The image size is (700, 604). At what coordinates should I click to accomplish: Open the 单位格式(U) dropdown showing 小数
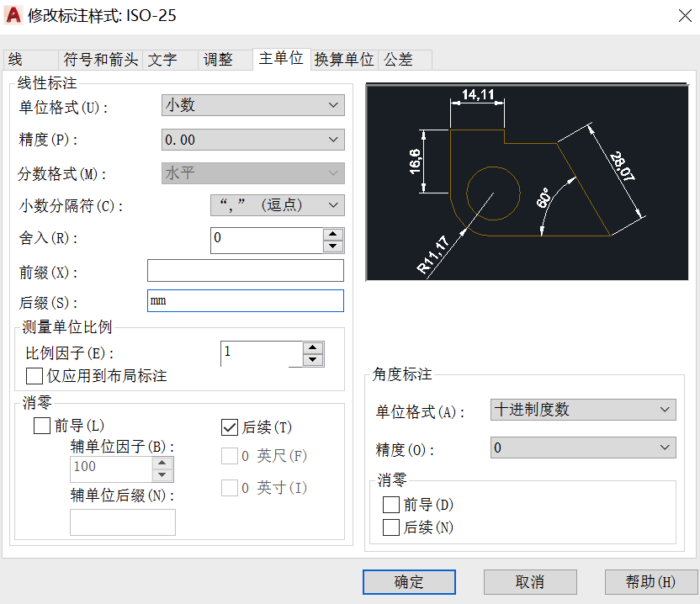point(252,105)
